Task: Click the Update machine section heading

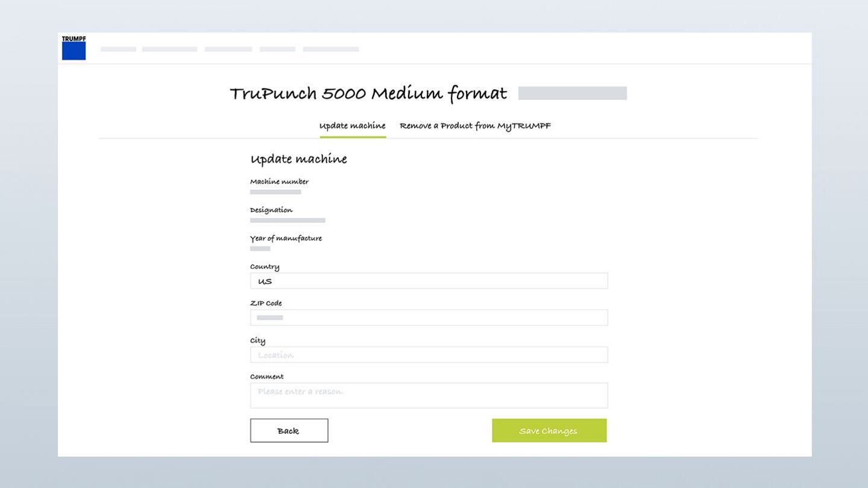Action: (x=298, y=160)
